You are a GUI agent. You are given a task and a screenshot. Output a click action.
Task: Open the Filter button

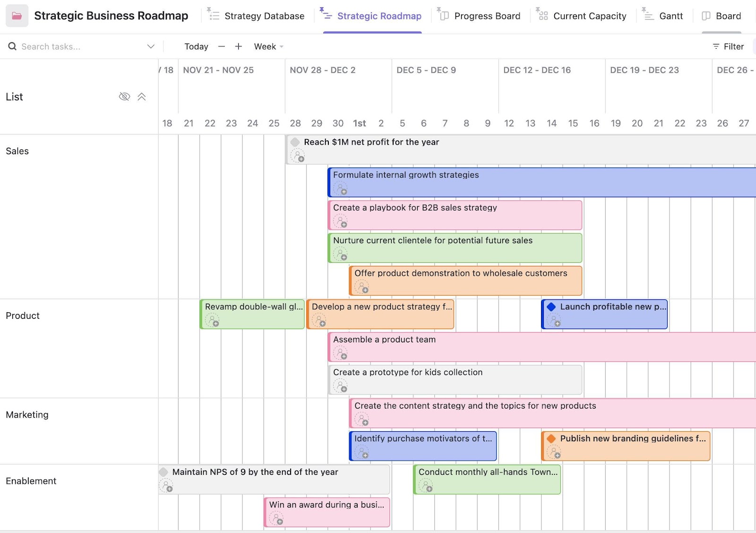pos(728,46)
